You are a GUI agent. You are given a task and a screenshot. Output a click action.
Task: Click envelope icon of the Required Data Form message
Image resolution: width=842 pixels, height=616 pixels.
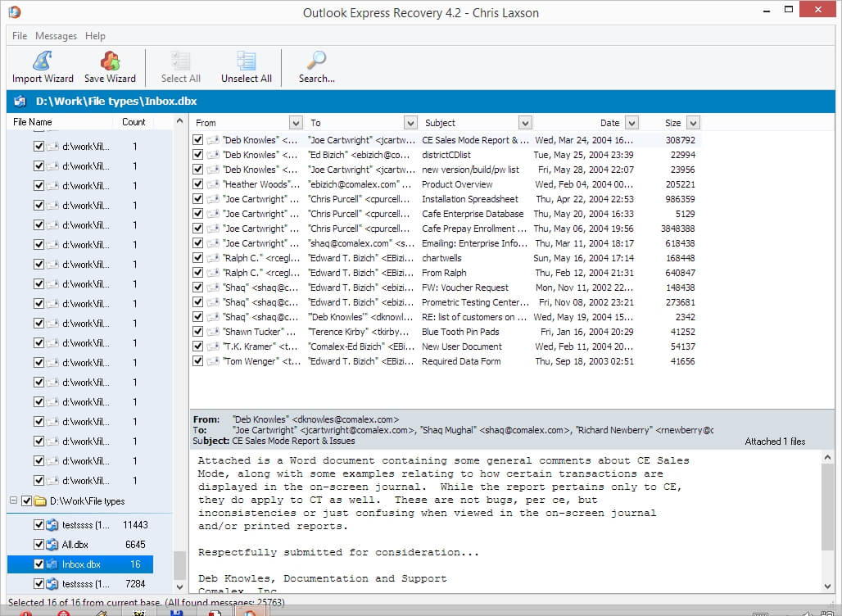(213, 361)
